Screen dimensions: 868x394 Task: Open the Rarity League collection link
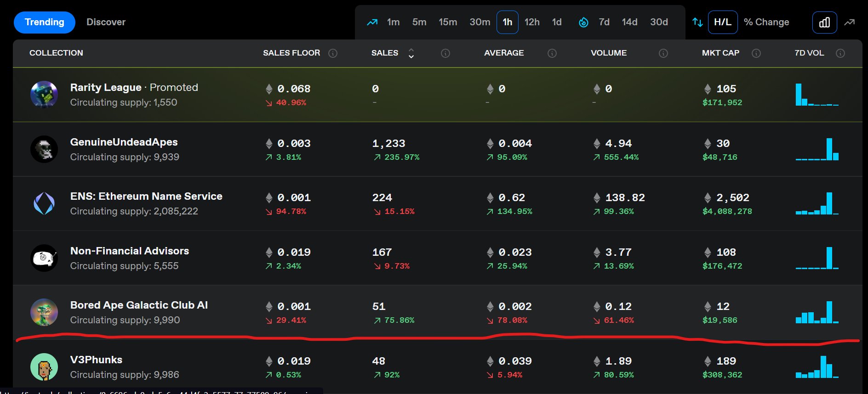[x=106, y=87]
